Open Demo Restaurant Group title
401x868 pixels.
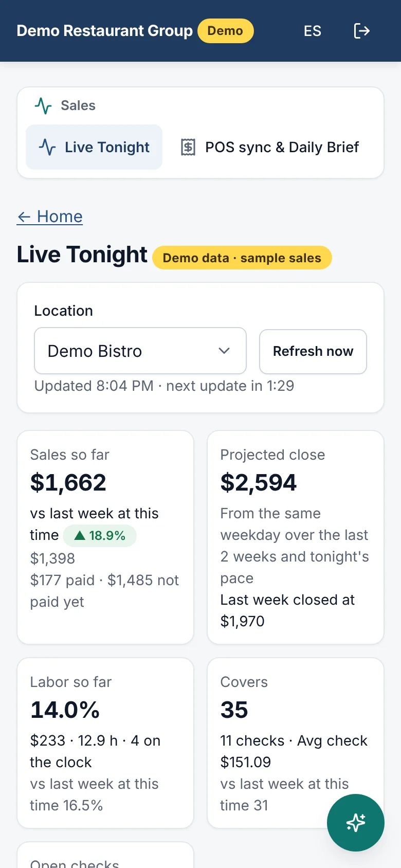click(x=104, y=31)
